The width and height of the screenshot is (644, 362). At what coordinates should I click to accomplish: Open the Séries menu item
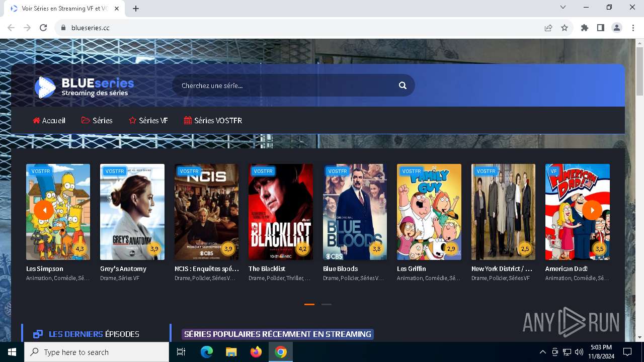point(97,121)
